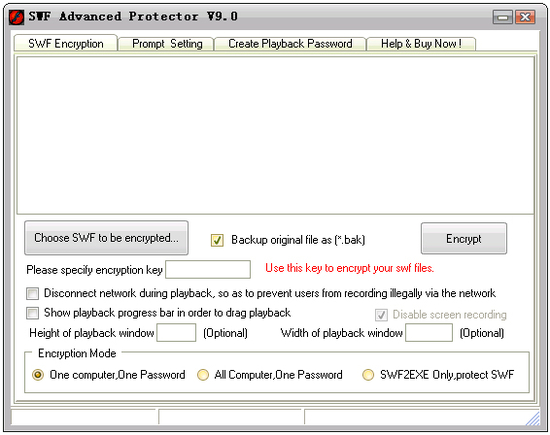Open the Create Playback Password tab
The width and height of the screenshot is (550, 435).
[x=290, y=44]
